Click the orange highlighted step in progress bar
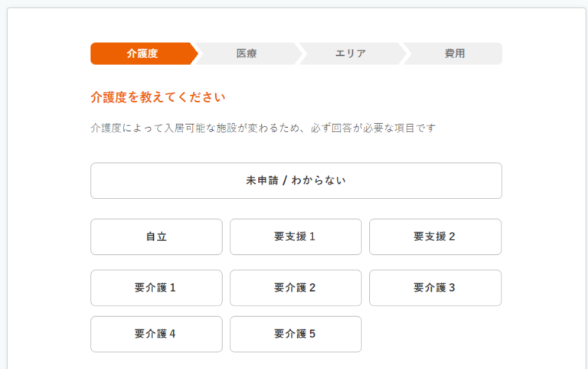588x369 pixels. pos(142,54)
